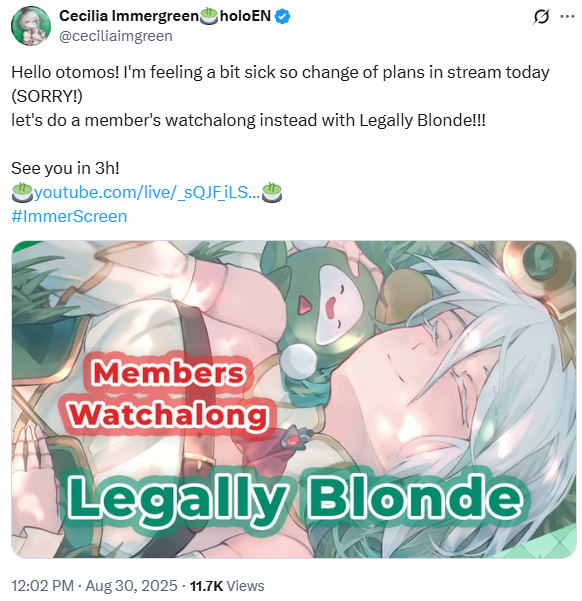The width and height of the screenshot is (582, 601).
Task: Open the Grok explain-post icon
Action: 541,16
